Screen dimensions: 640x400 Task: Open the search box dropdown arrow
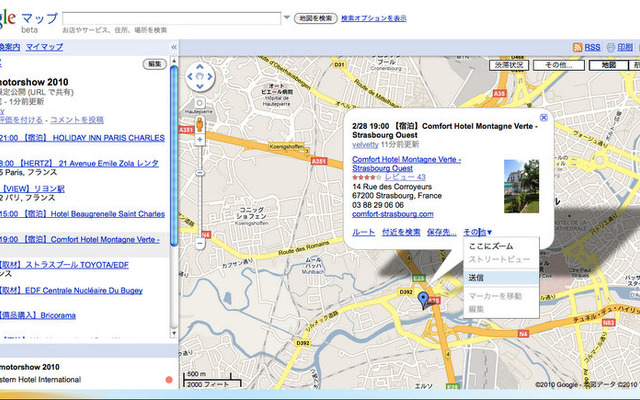pos(287,18)
